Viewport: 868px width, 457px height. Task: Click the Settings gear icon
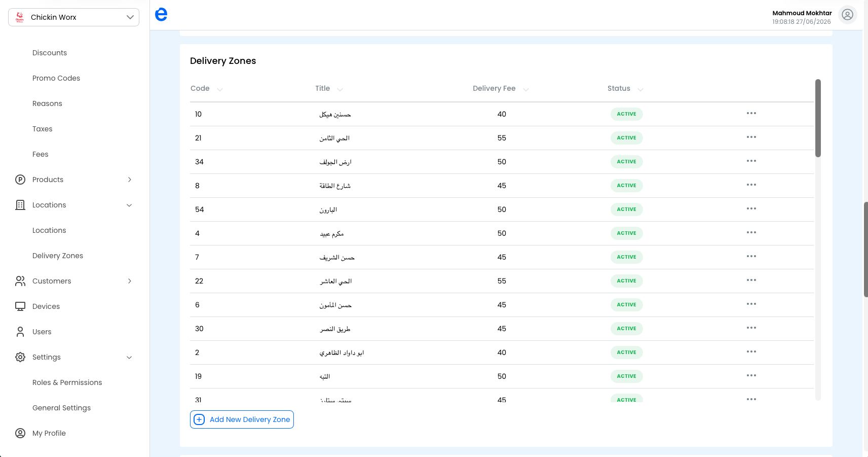coord(20,357)
